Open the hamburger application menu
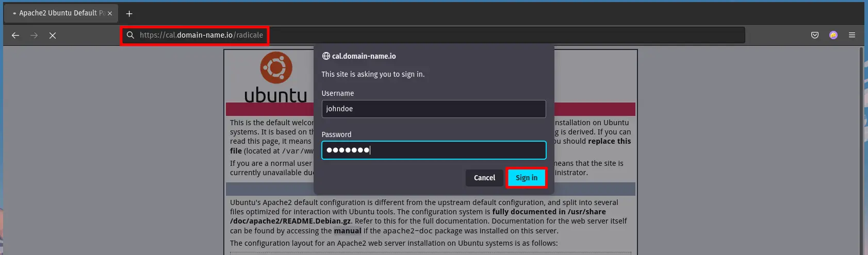Image resolution: width=868 pixels, height=255 pixels. pyautogui.click(x=852, y=35)
